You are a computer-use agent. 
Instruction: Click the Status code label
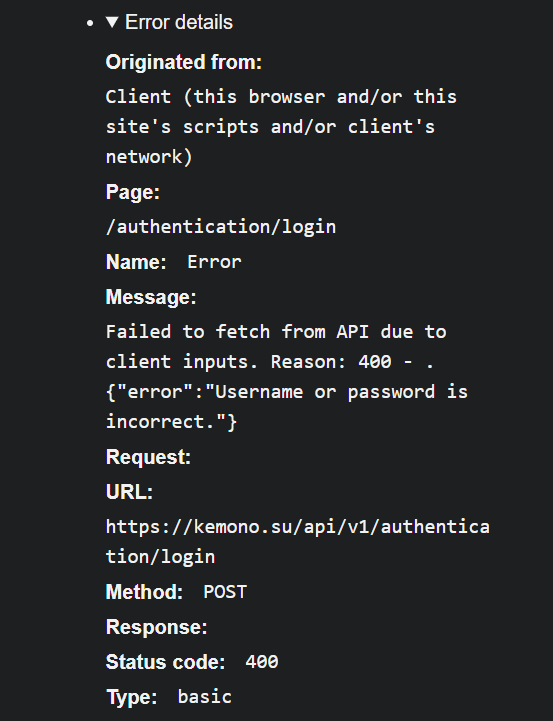[165, 662]
